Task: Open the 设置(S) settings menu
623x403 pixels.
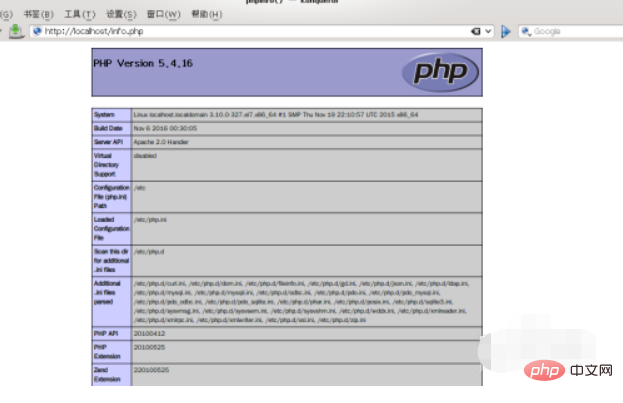Action: (121, 14)
